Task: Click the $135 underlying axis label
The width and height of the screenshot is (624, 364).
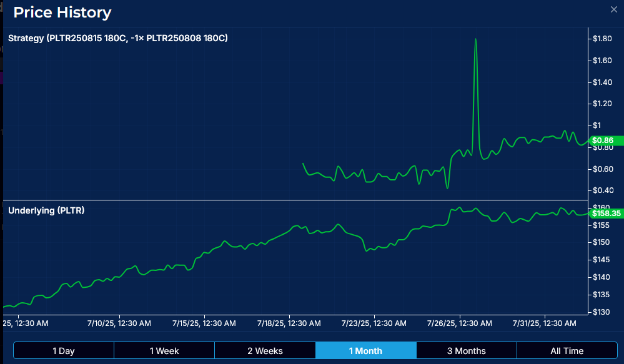Action: coord(601,295)
